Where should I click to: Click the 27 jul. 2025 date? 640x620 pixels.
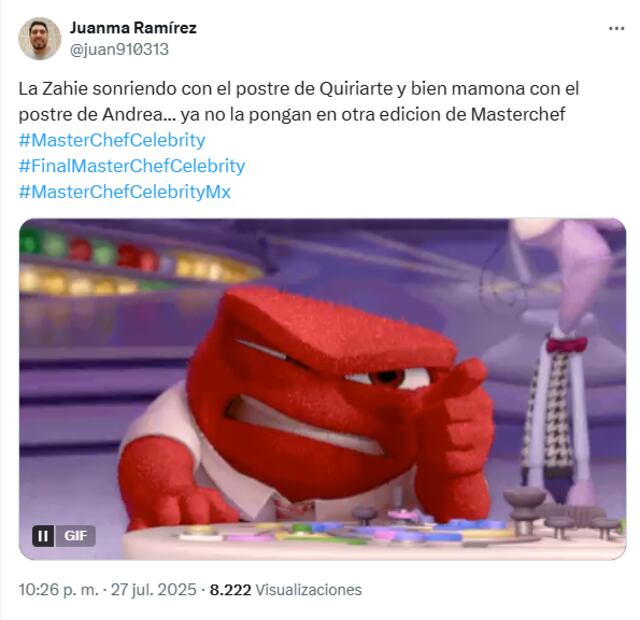(x=153, y=590)
